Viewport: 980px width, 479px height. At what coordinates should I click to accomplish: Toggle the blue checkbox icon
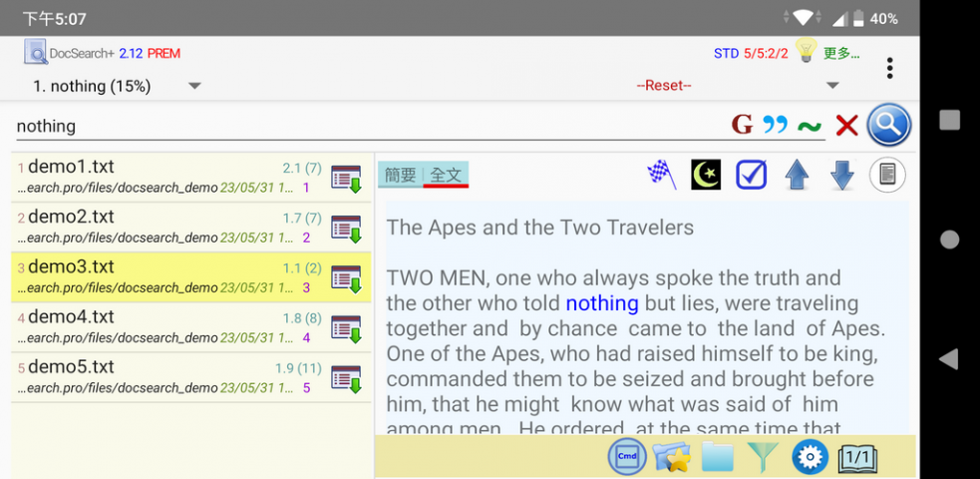coord(751,175)
